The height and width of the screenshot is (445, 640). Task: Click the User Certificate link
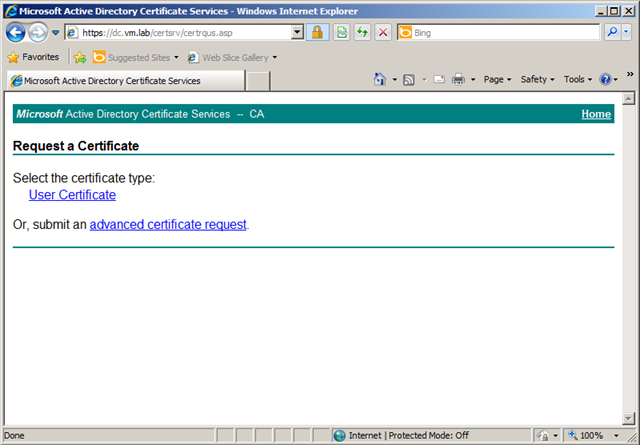pos(72,195)
